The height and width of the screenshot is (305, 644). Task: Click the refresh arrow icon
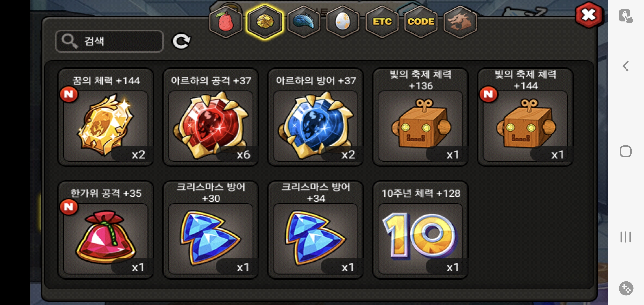pos(181,41)
